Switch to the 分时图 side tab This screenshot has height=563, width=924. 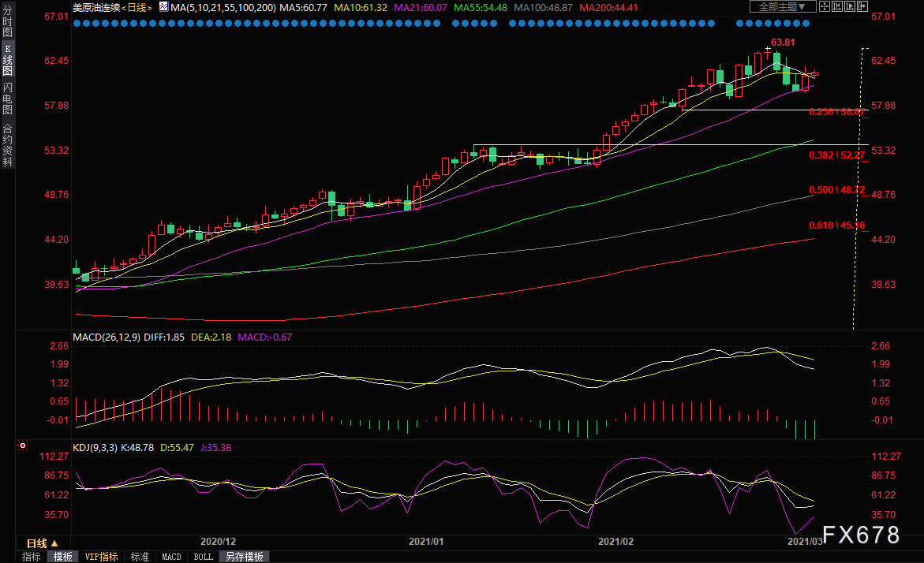pos(8,21)
